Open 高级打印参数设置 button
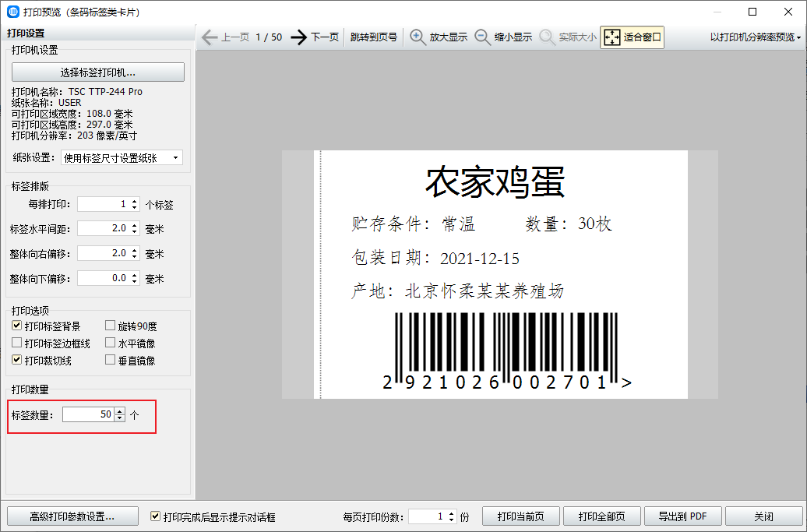 [72, 516]
